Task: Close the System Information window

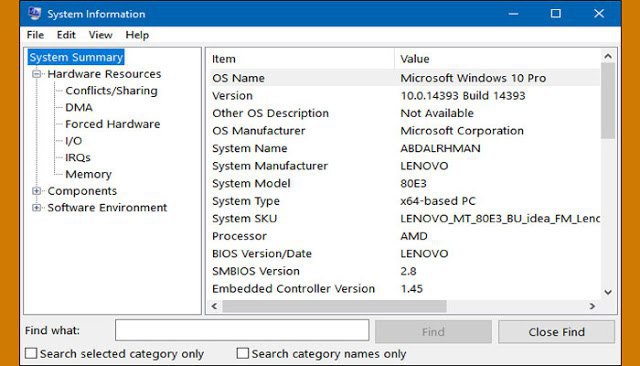Action: (599, 14)
